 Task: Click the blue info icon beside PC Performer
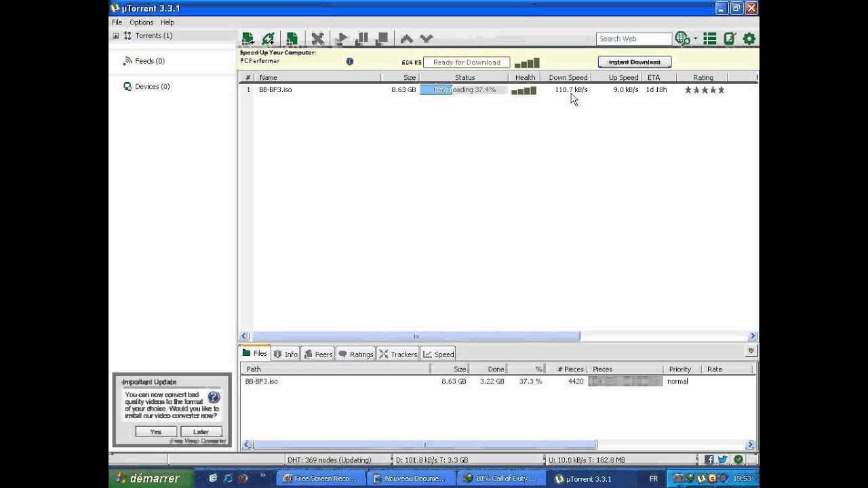coord(350,61)
